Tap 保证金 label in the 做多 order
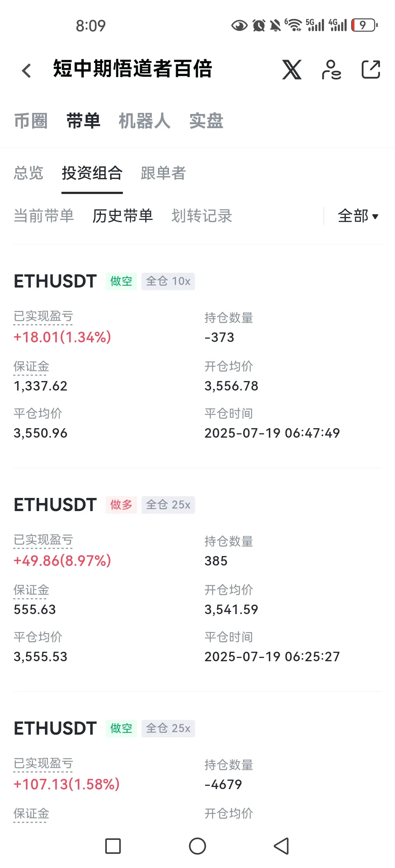 (31, 590)
